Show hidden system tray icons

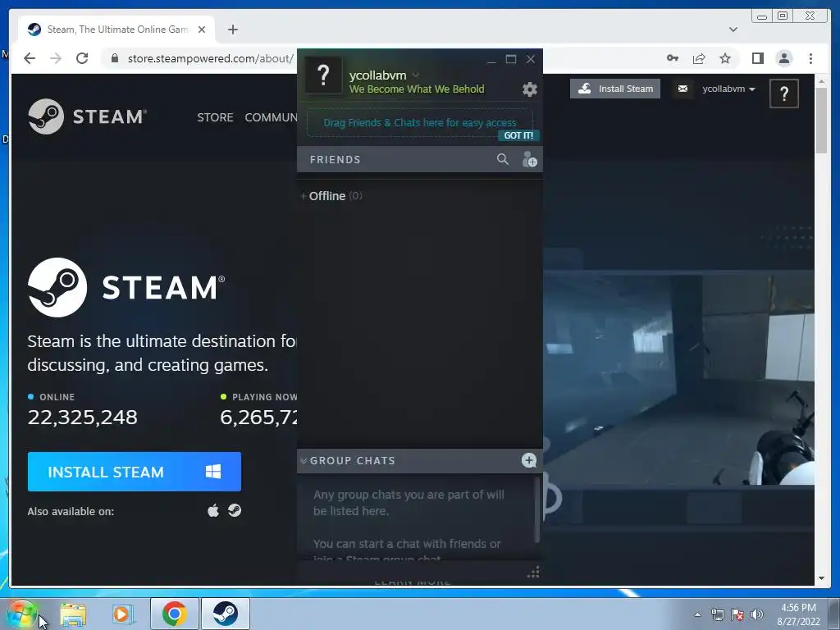(x=697, y=614)
